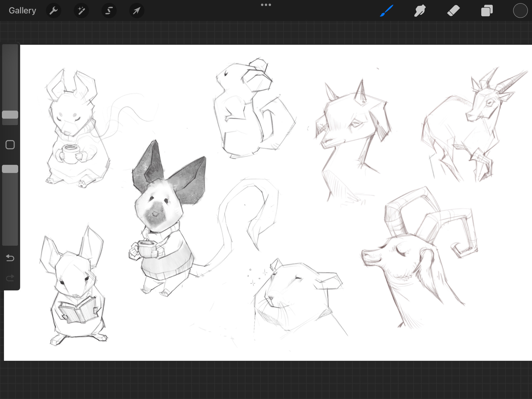Activate the Transform arrow tool
The image size is (532, 399).
pos(136,11)
